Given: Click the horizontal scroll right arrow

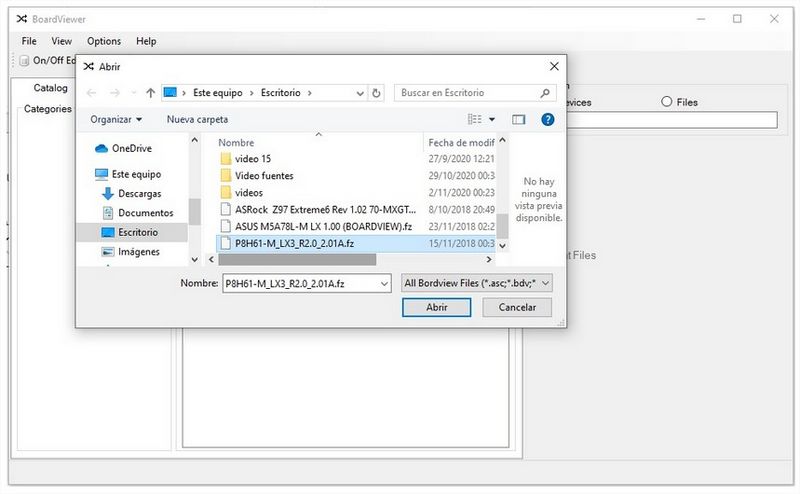Looking at the screenshot, I should coord(489,259).
